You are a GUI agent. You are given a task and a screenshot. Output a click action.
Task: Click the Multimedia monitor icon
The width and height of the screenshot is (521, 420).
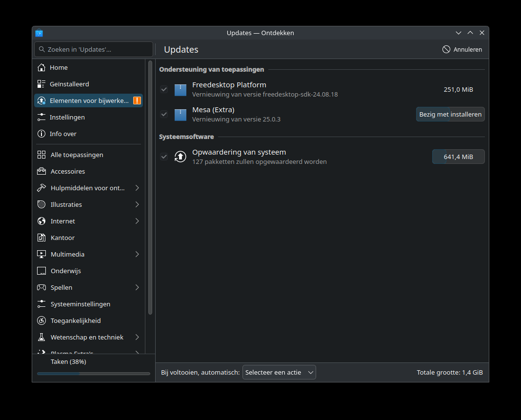41,255
